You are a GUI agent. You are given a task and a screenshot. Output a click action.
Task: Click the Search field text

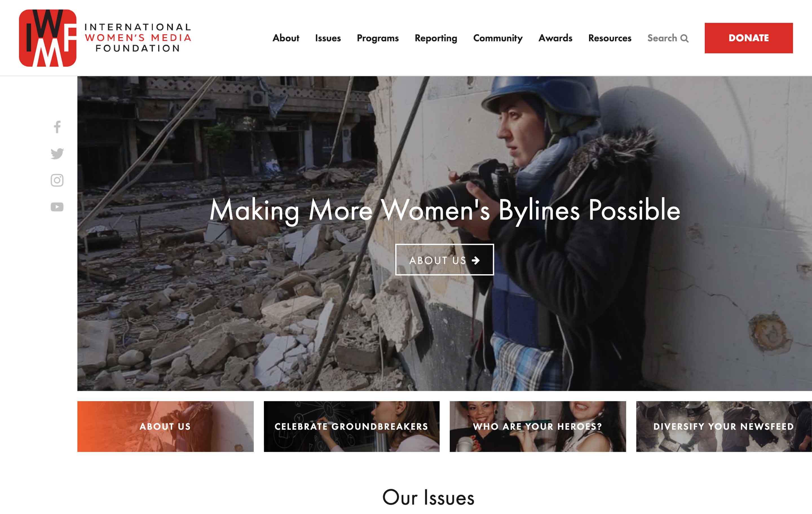[662, 38]
